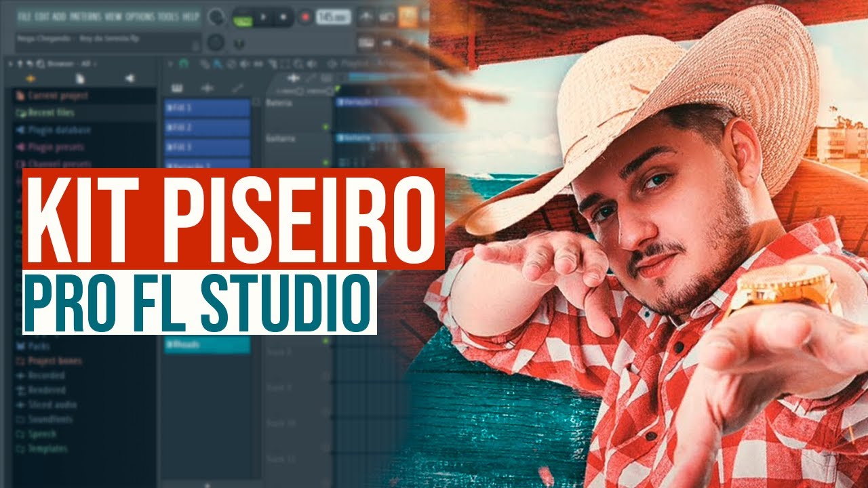Open the TOOLS menu

[169, 16]
